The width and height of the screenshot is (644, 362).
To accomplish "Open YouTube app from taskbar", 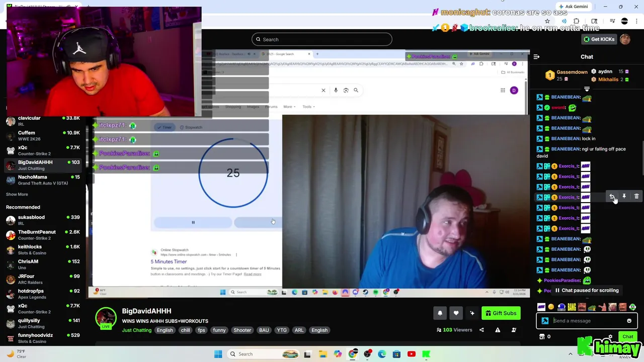I will click(412, 354).
